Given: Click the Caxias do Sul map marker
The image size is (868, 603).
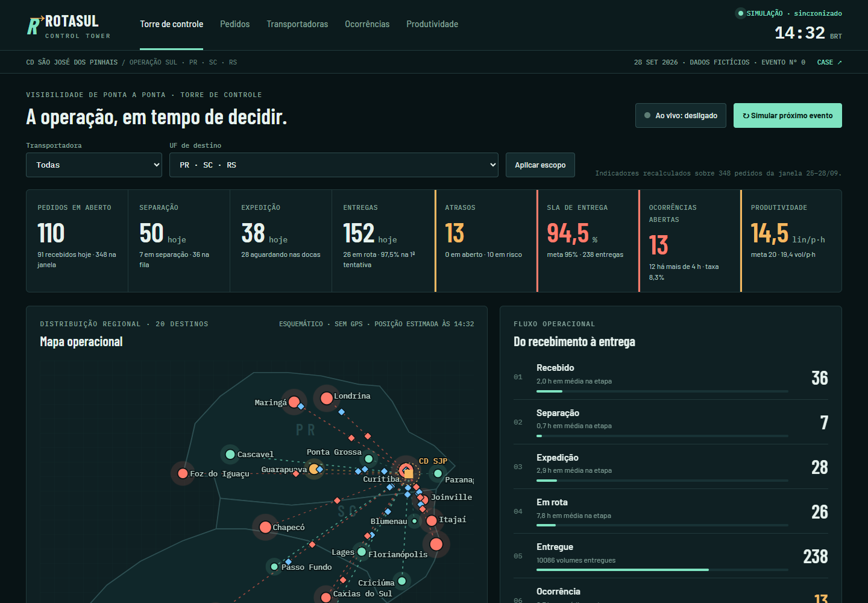Looking at the screenshot, I should (x=325, y=597).
